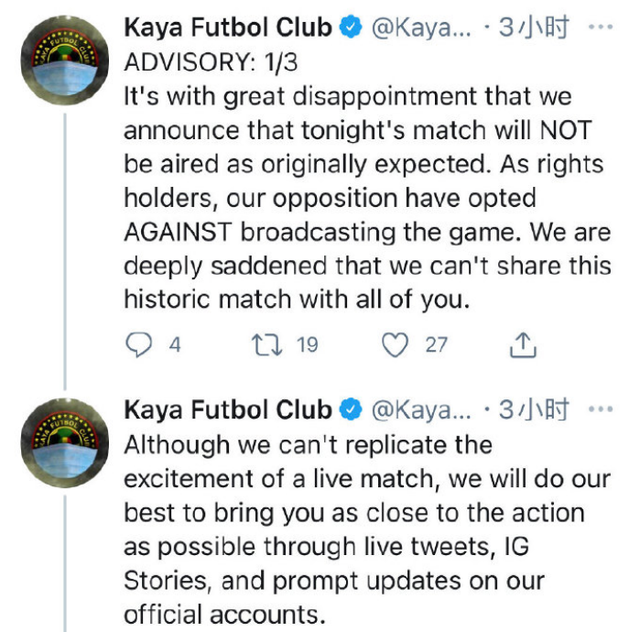Click the Kaya Futbol Club name on the first tweet
Screen dimensions: 640x632
tap(228, 29)
